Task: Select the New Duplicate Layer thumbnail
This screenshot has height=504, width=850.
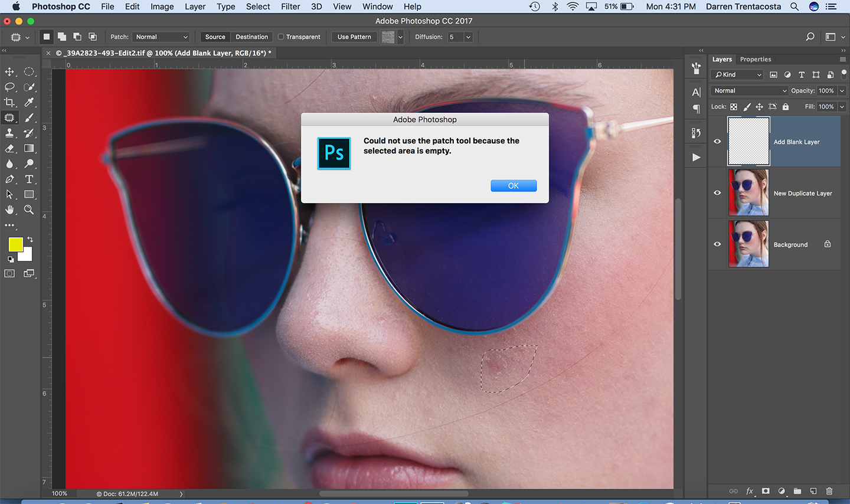Action: [748, 193]
